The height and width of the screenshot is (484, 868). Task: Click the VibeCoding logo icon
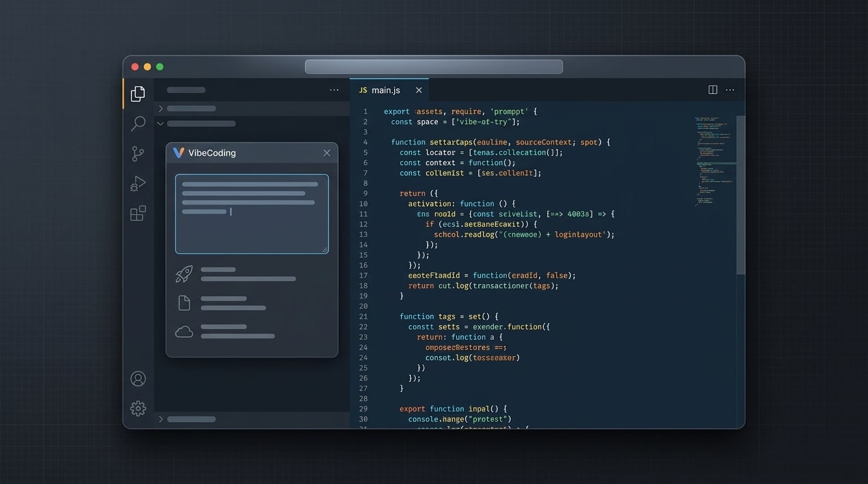[179, 153]
